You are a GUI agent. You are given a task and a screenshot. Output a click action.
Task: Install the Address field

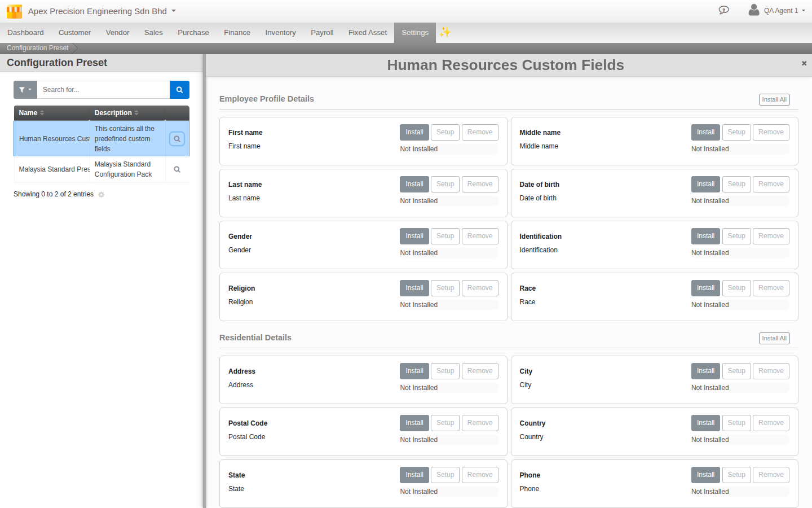tap(414, 371)
